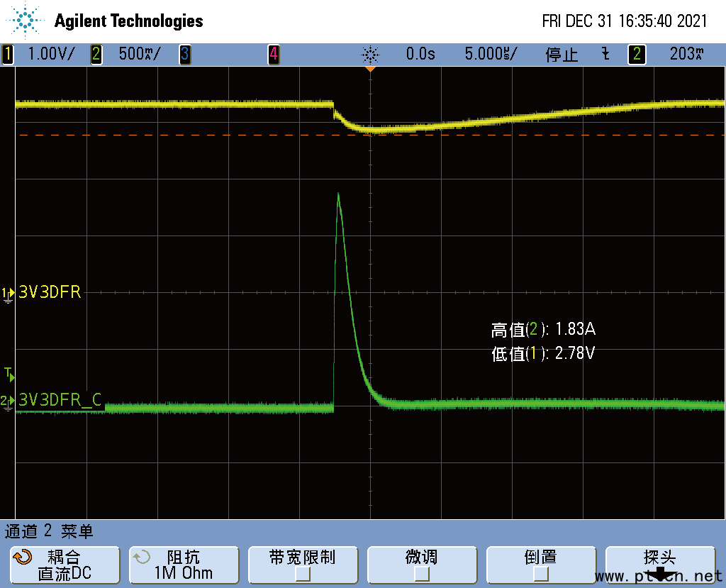Image resolution: width=726 pixels, height=588 pixels.
Task: Click the trigger level T marker
Action: pos(9,373)
